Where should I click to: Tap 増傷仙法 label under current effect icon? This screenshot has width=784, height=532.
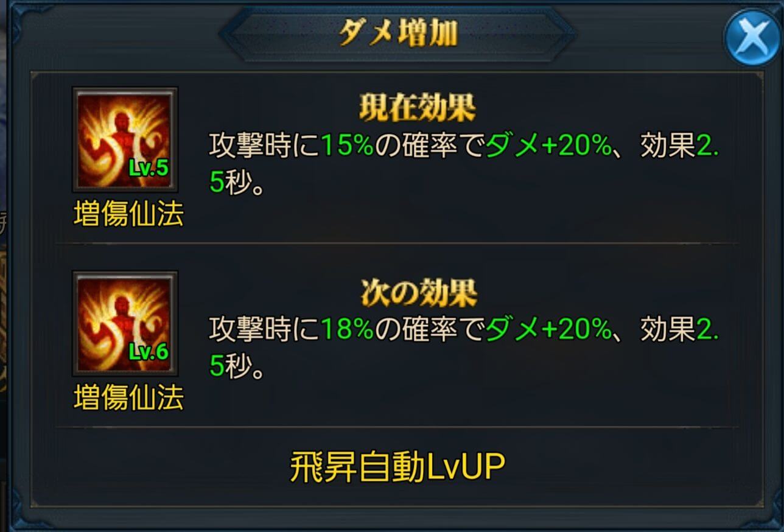128,214
